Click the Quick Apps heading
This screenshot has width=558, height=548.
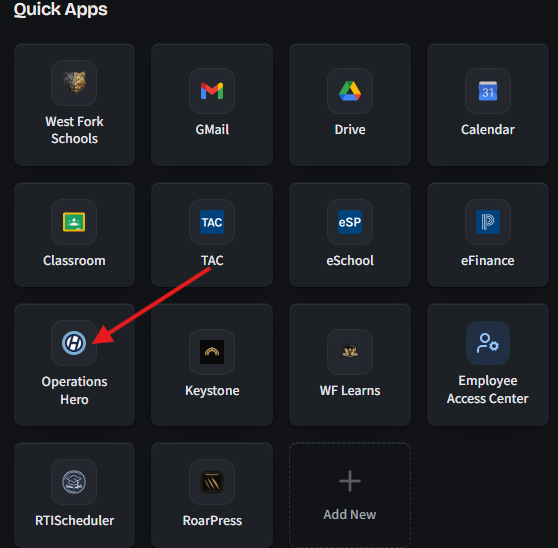pos(60,10)
